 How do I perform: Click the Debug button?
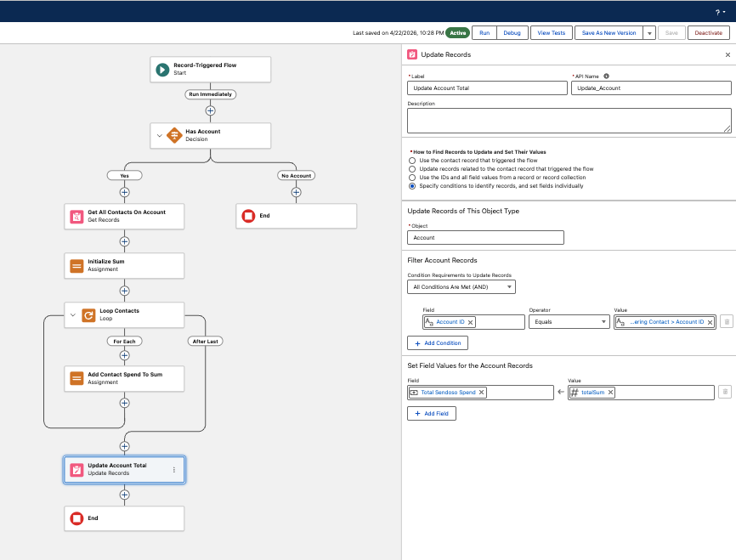coord(512,33)
